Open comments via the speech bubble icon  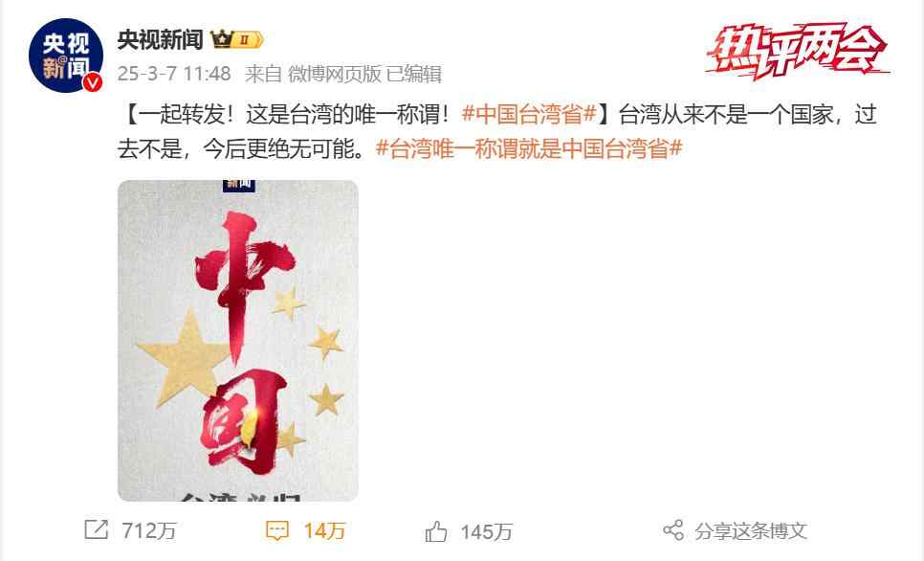coord(277,530)
